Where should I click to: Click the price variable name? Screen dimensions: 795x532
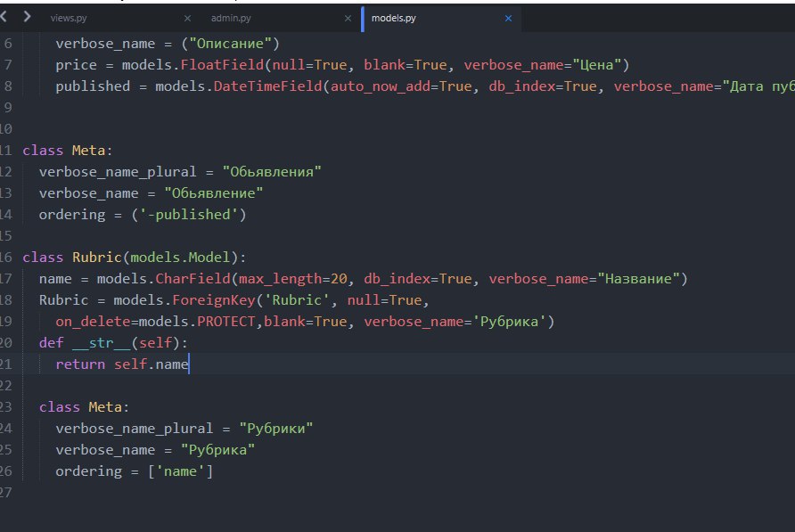(76, 65)
